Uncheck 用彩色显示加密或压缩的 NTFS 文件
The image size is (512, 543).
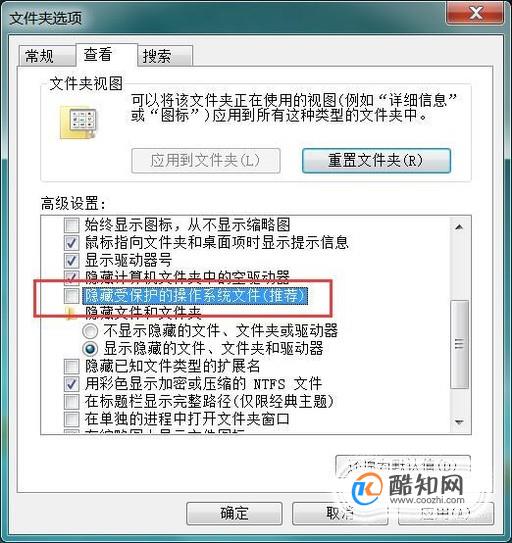pos(72,384)
